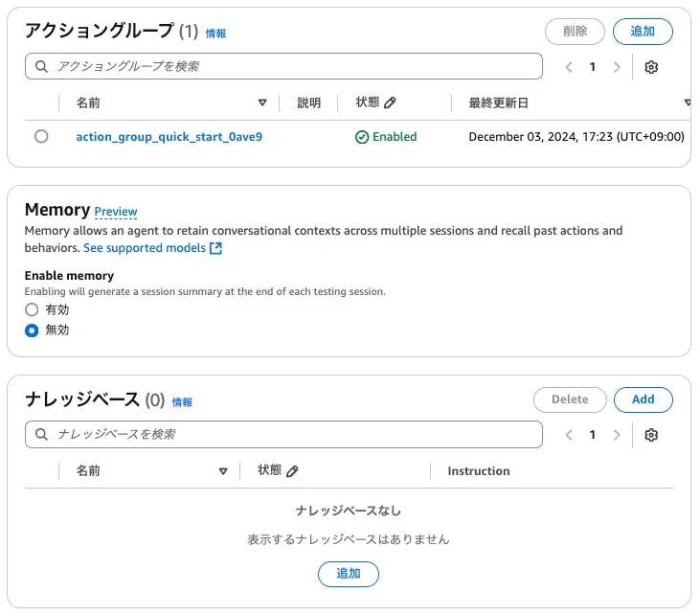Viewport: 700px width, 615px height.
Task: Click the green Enabled status check icon
Action: tap(362, 137)
